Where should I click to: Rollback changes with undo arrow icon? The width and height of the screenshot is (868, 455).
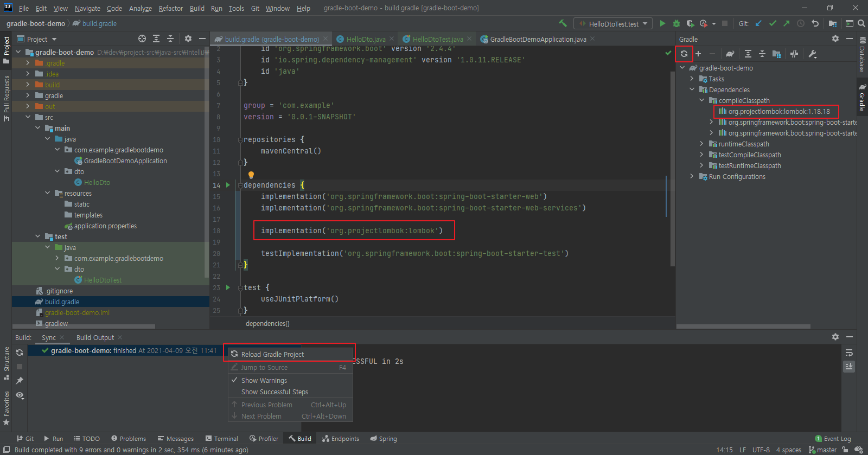pyautogui.click(x=815, y=23)
